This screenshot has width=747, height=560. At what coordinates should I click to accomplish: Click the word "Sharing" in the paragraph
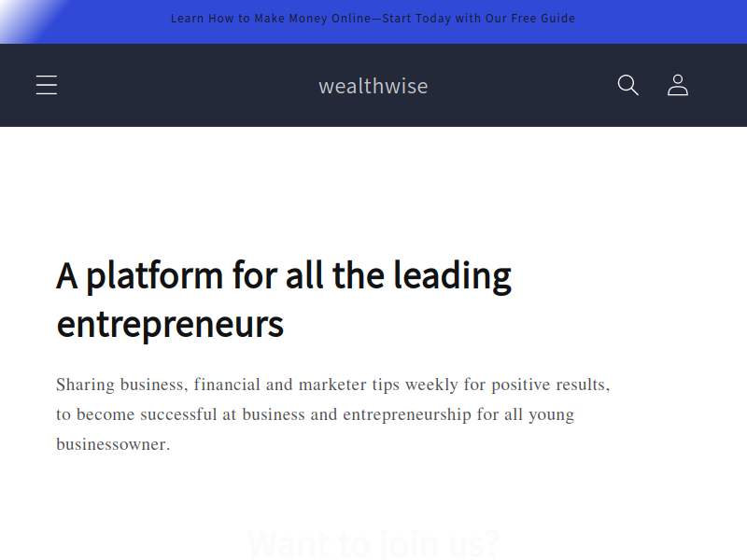pyautogui.click(x=85, y=385)
